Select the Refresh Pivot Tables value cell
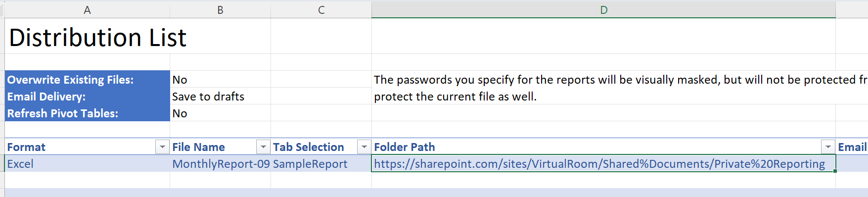This screenshot has width=868, height=197. pos(220,113)
